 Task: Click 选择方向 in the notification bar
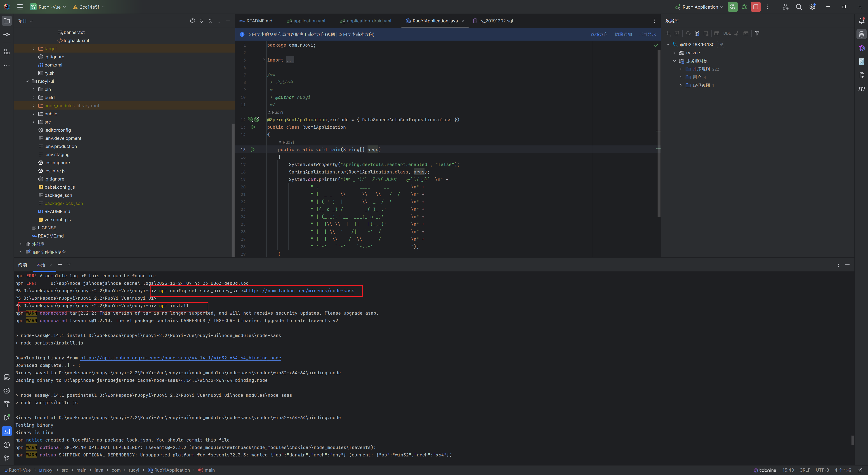point(599,34)
